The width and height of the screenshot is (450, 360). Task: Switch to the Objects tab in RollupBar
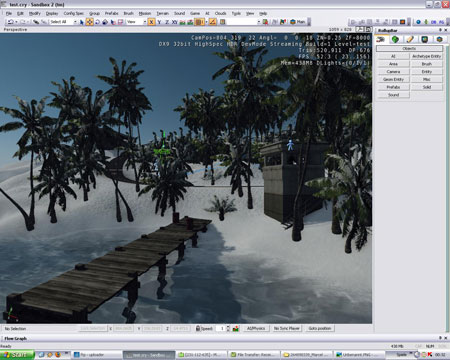[381, 39]
